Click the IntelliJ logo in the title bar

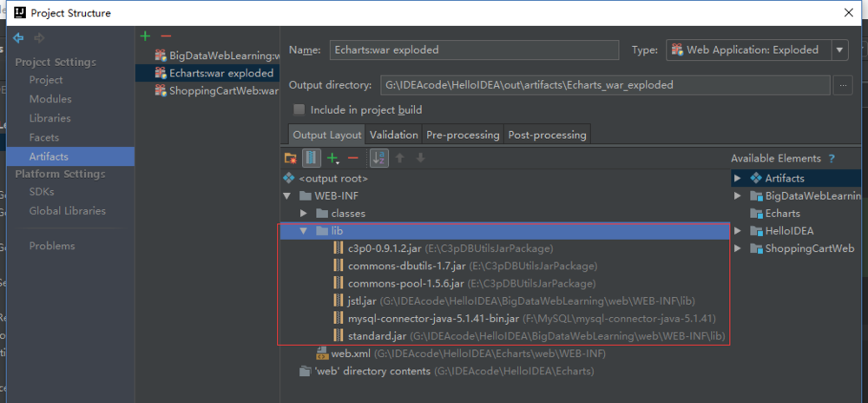18,13
